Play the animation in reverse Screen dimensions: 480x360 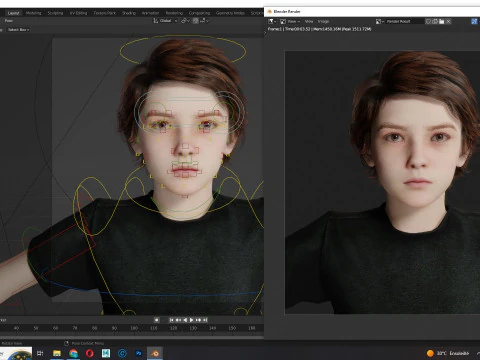point(185,320)
